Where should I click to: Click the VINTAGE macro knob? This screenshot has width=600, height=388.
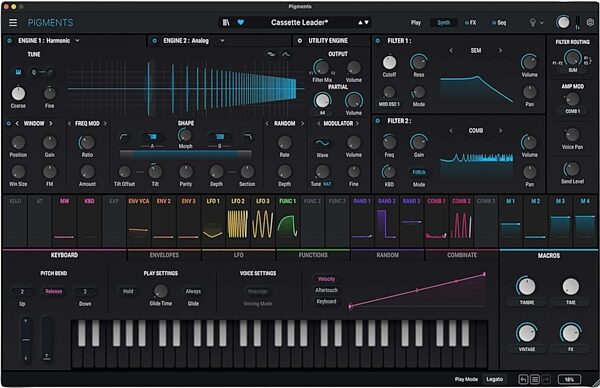(x=527, y=333)
